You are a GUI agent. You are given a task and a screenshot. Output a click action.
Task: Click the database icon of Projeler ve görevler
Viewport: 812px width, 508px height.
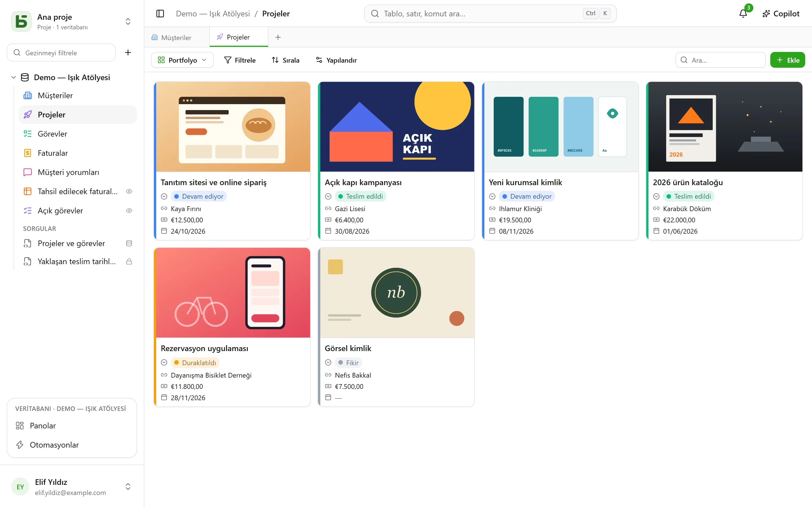[129, 243]
